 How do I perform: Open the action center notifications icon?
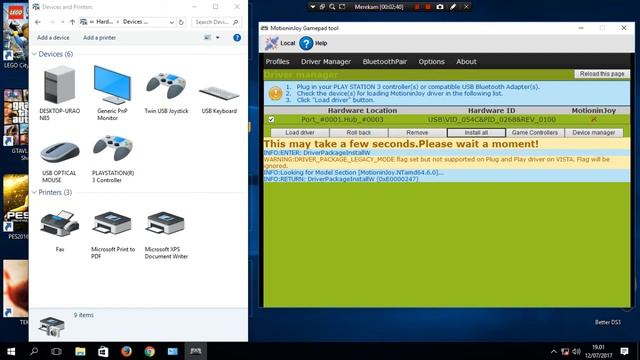(624, 351)
